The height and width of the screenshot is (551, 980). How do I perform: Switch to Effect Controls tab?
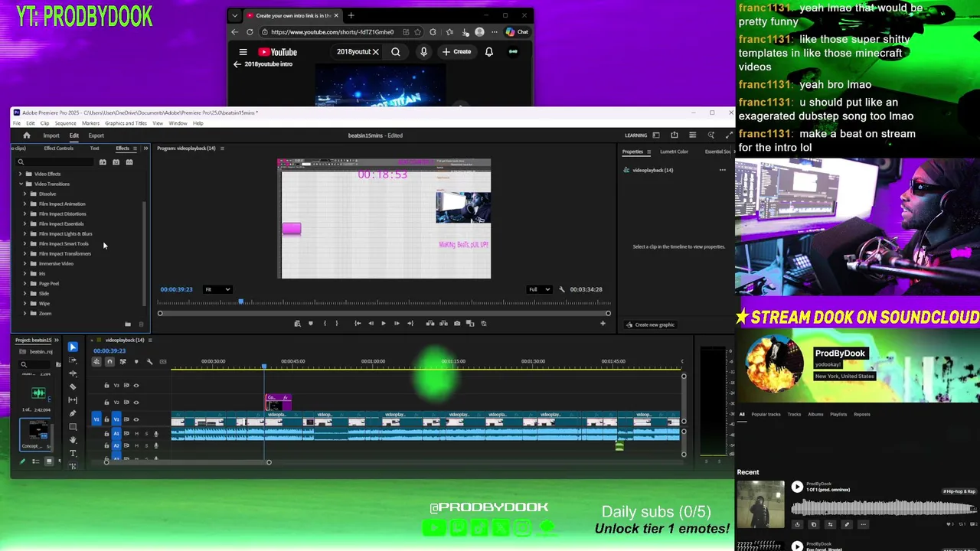point(58,148)
